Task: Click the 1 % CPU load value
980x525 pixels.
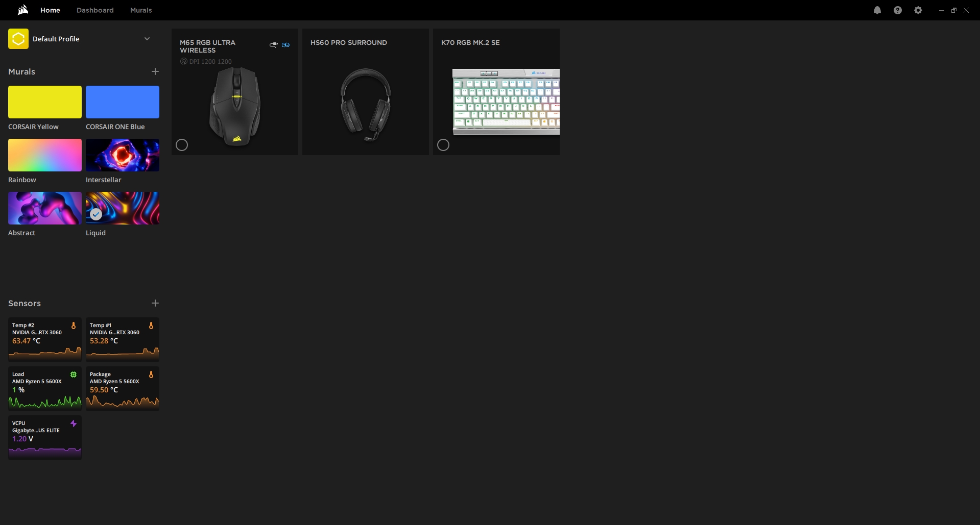Action: 18,390
